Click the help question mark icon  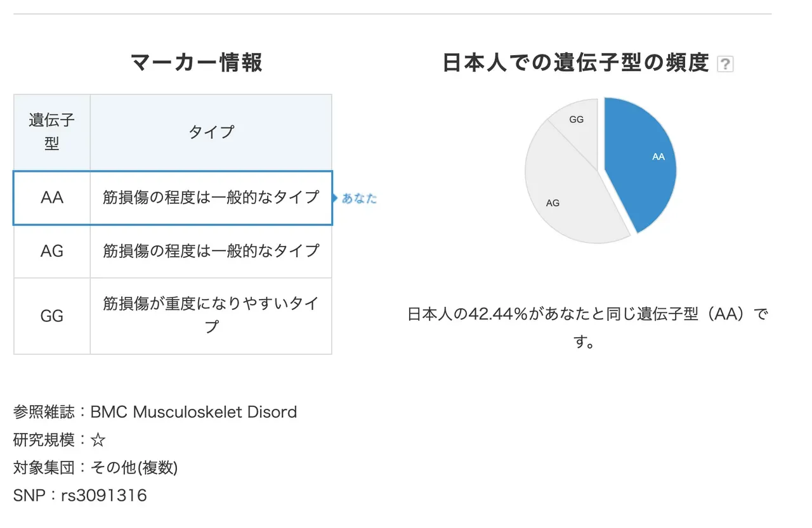(725, 64)
